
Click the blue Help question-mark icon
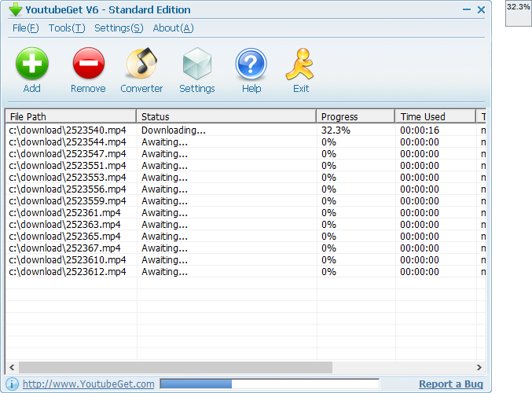(251, 64)
